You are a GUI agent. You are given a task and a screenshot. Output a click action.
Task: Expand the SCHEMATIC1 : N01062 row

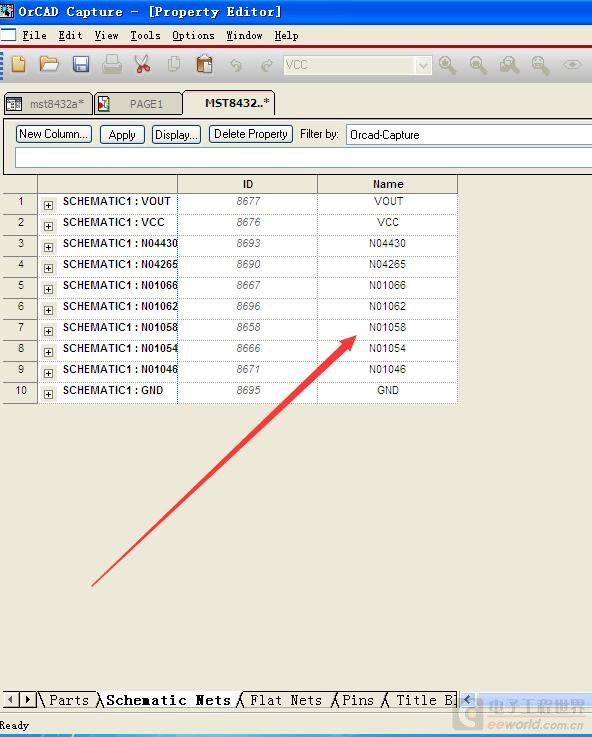tap(48, 310)
